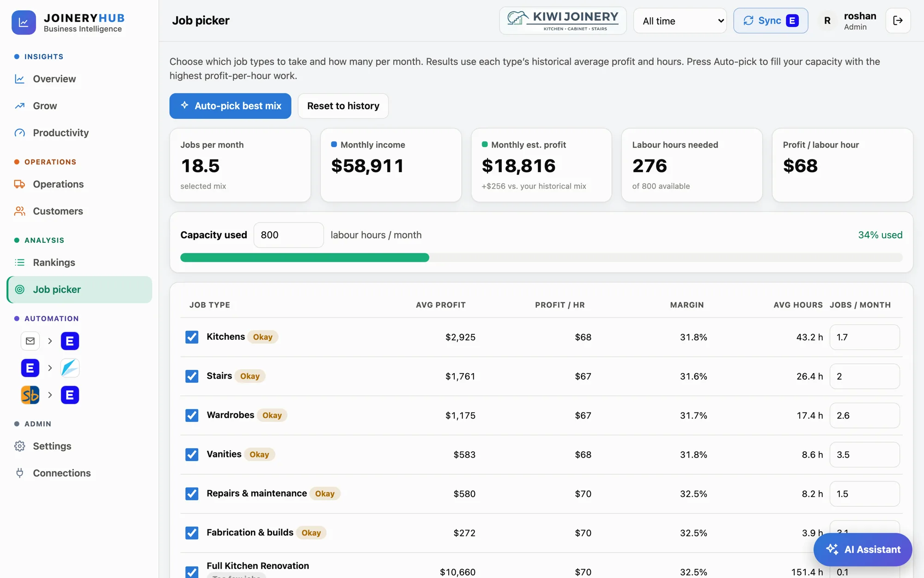Click the 34% used label

point(880,235)
